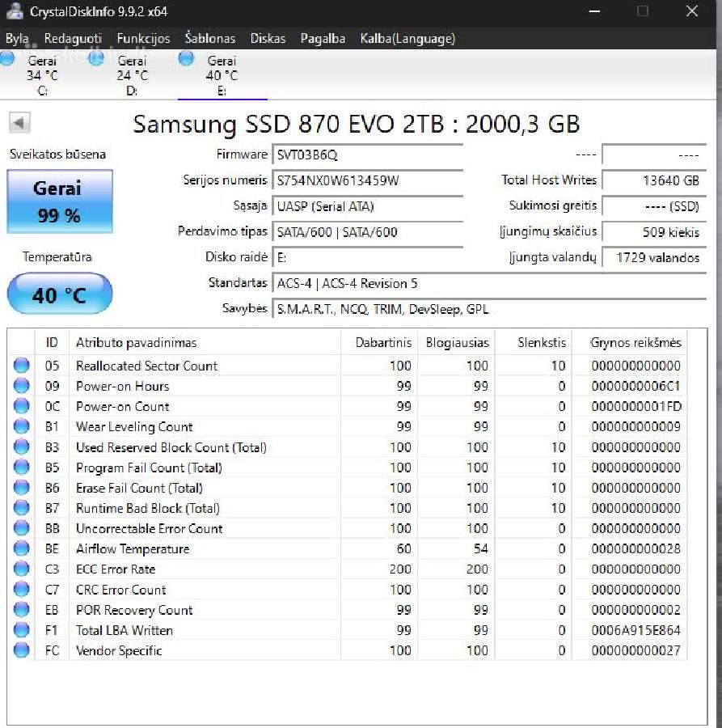Open the Redaguoti menu
Viewport: 722px width, 728px height.
(x=73, y=38)
